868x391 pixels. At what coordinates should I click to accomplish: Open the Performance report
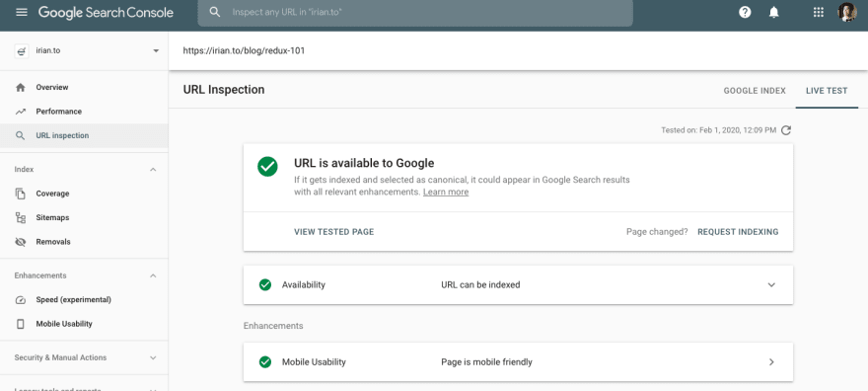click(x=58, y=112)
